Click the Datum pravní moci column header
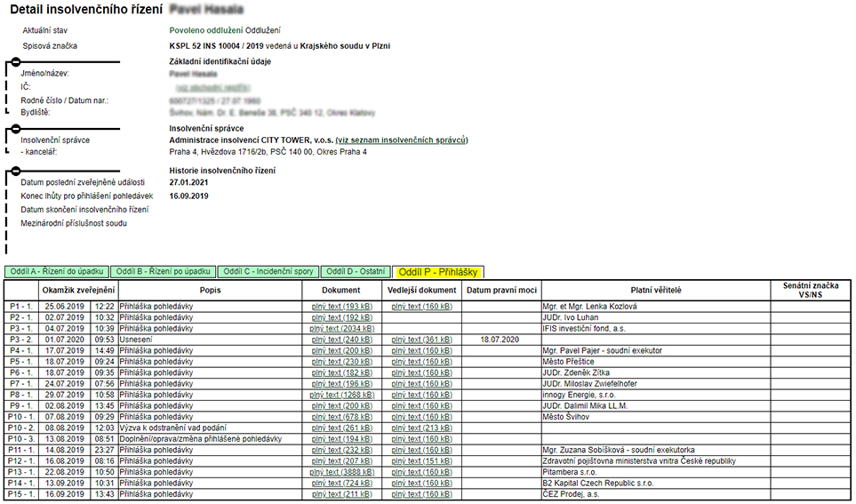Viewport: 856px width, 504px height. (x=501, y=290)
